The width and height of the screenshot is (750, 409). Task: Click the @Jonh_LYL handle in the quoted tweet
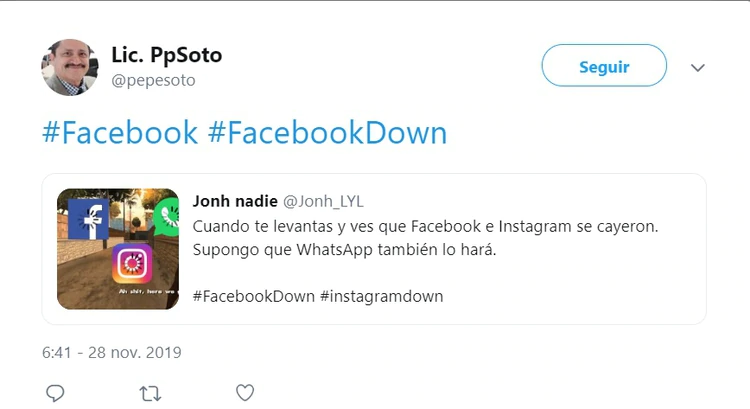324,201
